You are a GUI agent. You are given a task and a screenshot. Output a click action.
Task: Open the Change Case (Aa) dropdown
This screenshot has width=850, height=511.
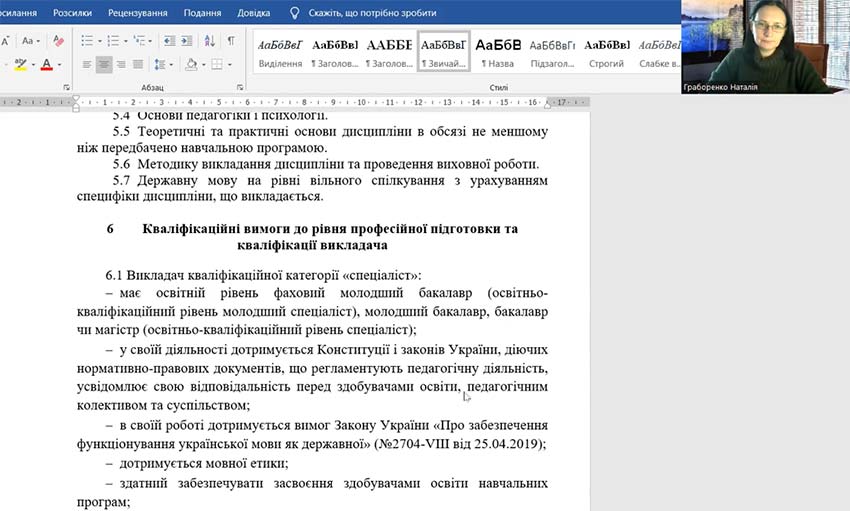click(31, 41)
